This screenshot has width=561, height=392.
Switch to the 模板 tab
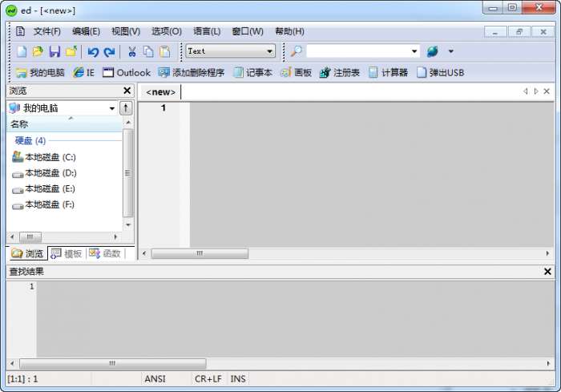(67, 253)
